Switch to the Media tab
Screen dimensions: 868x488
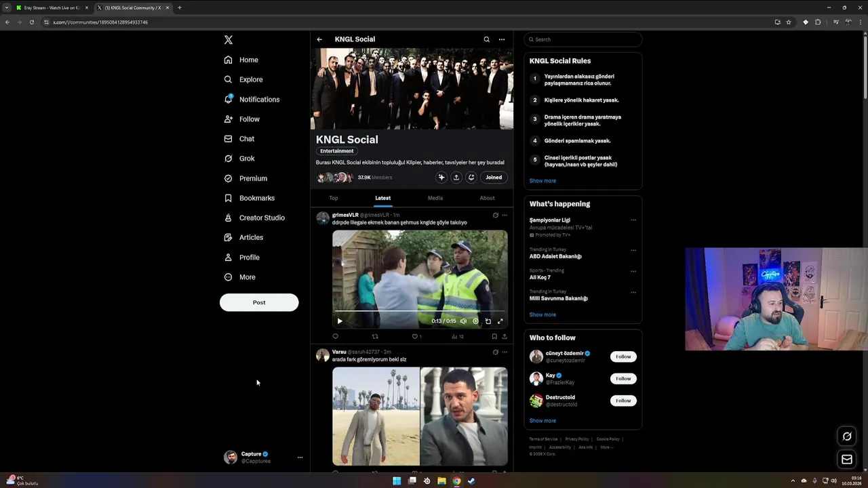coord(435,198)
